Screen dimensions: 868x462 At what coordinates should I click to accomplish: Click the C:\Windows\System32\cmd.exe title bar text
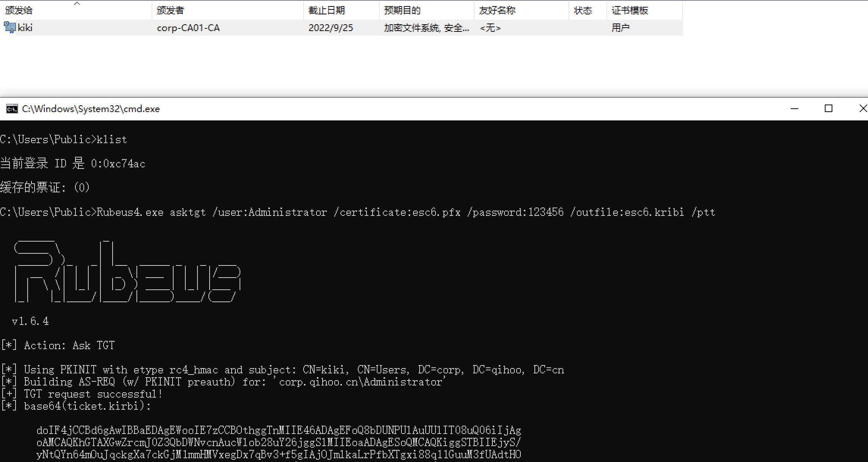point(91,109)
